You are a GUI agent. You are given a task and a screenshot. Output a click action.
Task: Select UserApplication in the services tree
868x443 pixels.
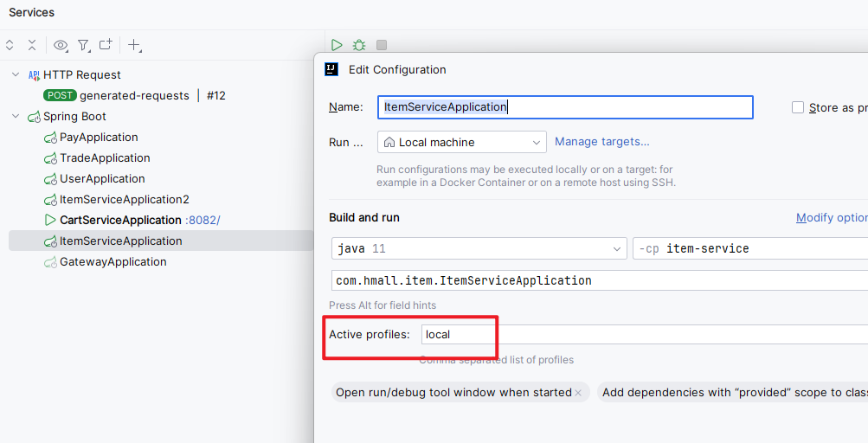[102, 179]
